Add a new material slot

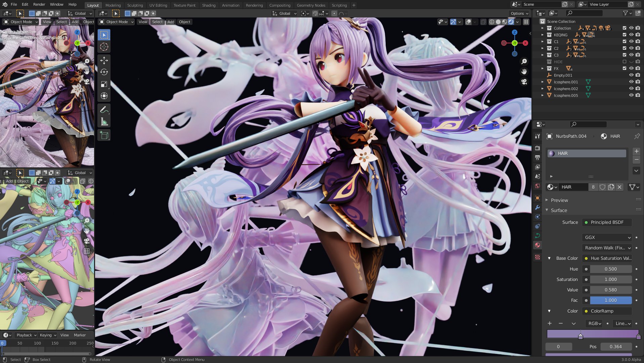636,151
